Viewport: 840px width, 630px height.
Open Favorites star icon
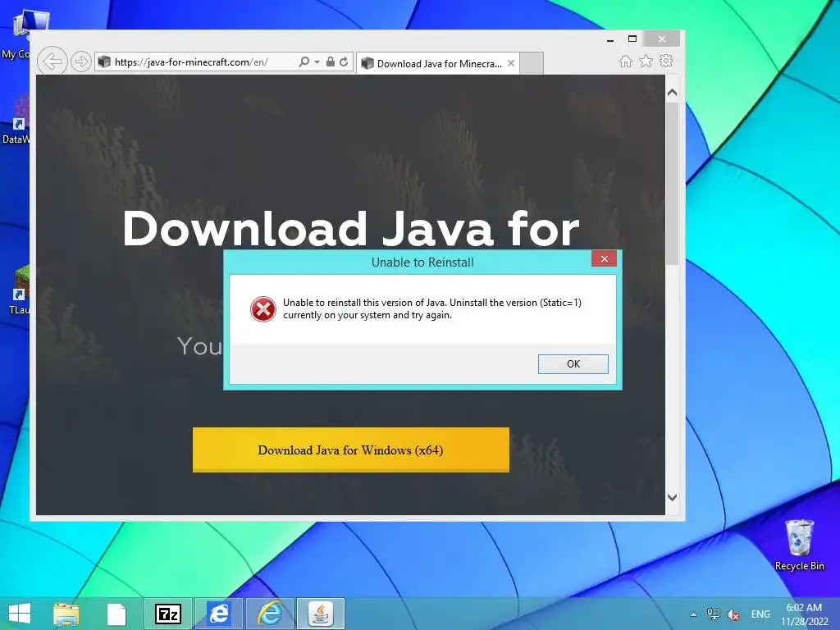[x=646, y=61]
